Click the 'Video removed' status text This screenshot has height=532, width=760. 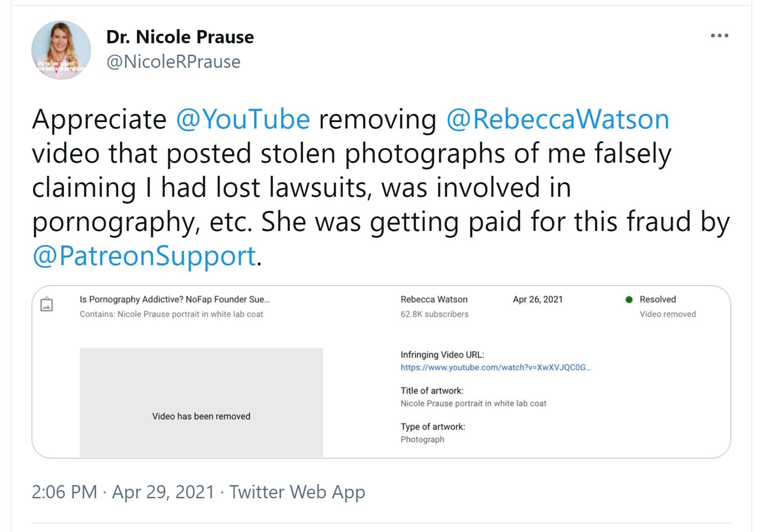[668, 314]
